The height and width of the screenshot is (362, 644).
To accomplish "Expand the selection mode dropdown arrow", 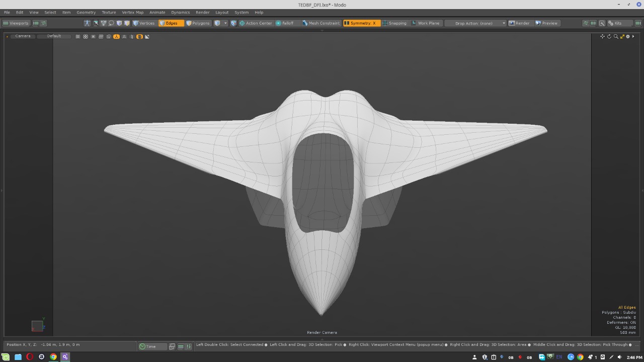I will click(x=225, y=23).
